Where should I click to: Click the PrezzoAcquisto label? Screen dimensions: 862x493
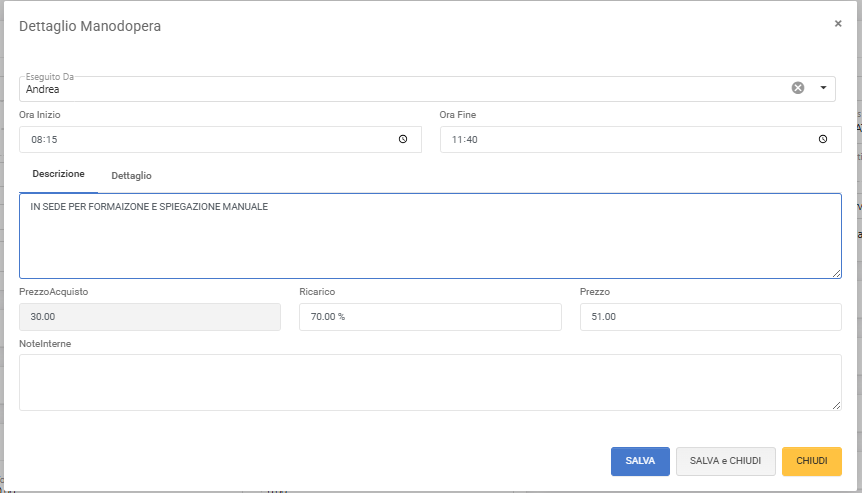click(53, 292)
